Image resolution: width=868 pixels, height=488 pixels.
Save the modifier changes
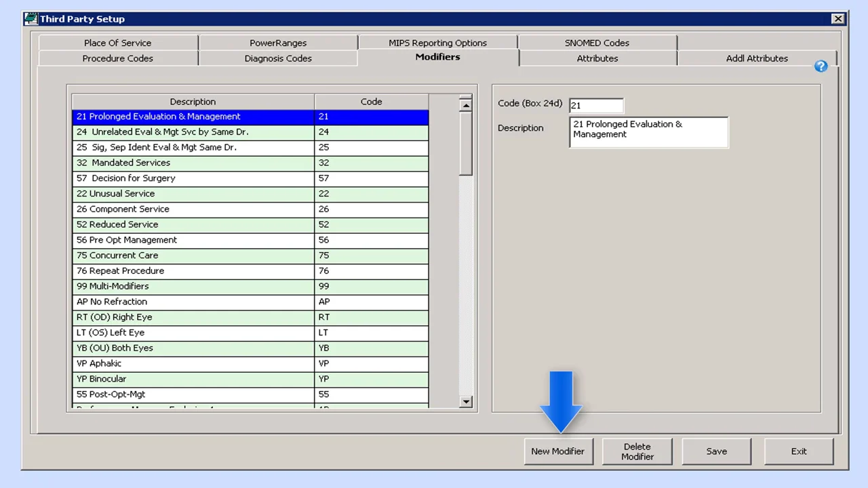(x=716, y=451)
